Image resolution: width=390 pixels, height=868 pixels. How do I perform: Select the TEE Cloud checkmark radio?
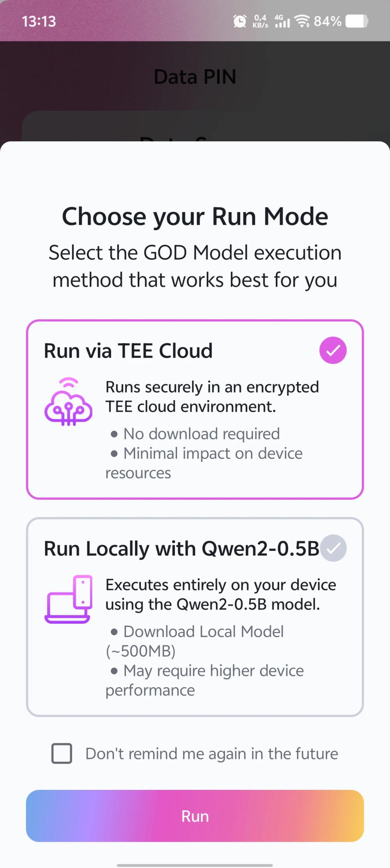(333, 350)
